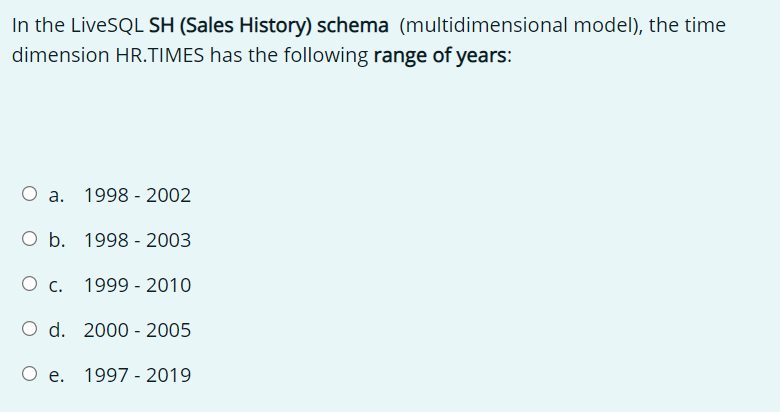Choose the radio button for option c
Image resolution: width=780 pixels, height=412 pixels.
pos(29,284)
